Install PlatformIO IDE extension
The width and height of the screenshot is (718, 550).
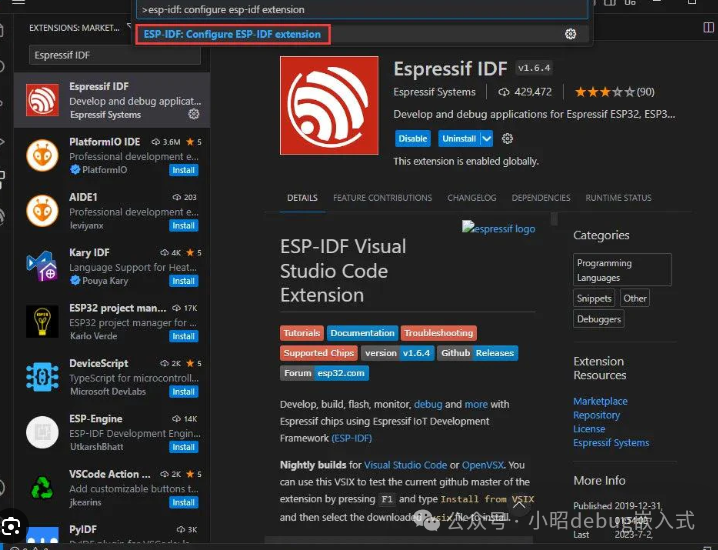click(x=184, y=170)
